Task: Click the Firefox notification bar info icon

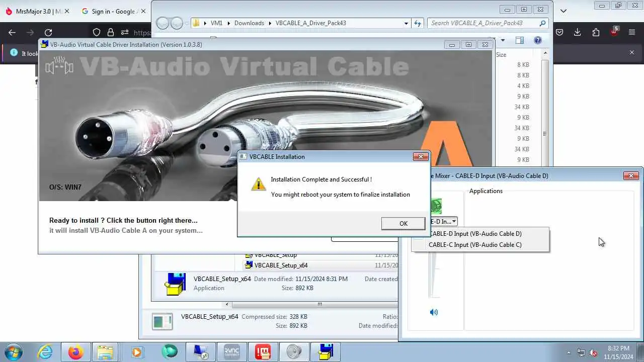Action: click(x=13, y=53)
